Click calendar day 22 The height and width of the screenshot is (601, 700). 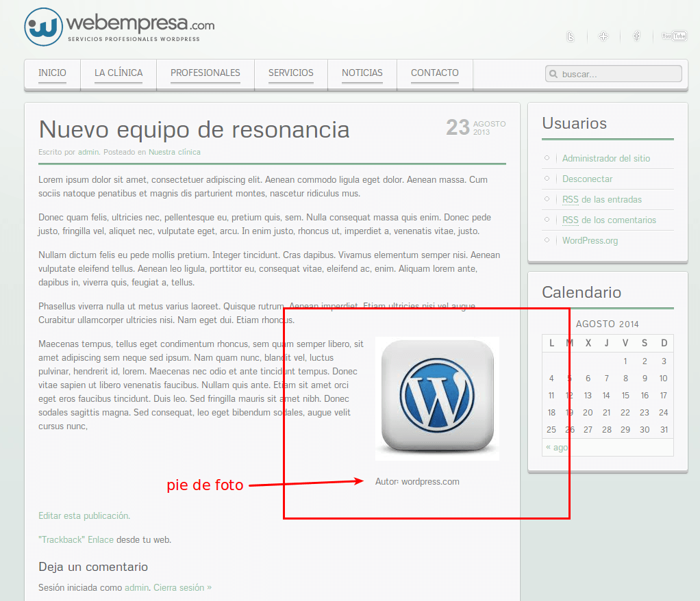tap(625, 413)
